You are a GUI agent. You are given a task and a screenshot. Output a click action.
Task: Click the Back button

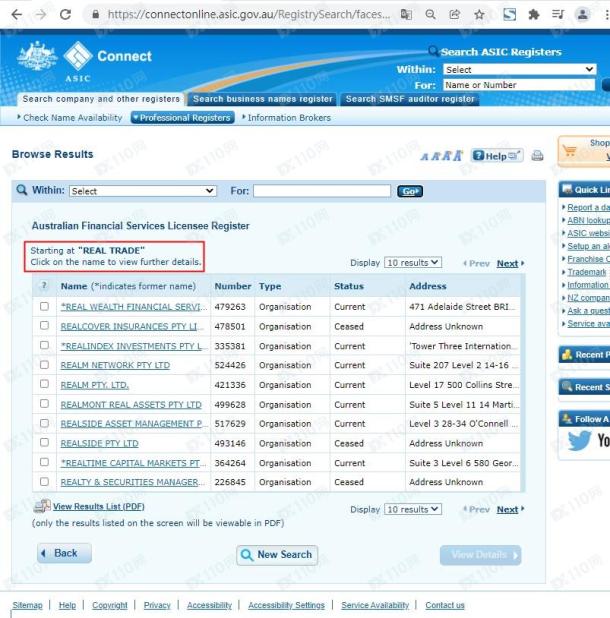coord(65,553)
